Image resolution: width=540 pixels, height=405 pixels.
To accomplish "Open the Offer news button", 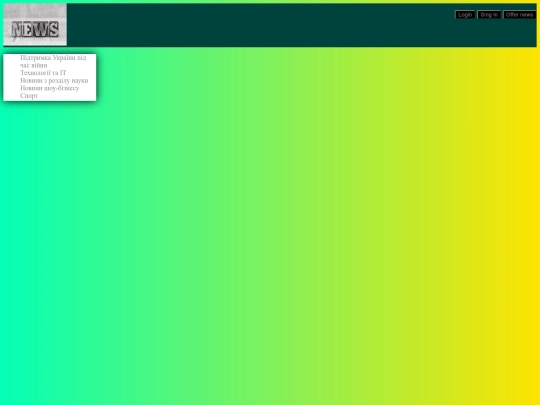I will pos(520,15).
